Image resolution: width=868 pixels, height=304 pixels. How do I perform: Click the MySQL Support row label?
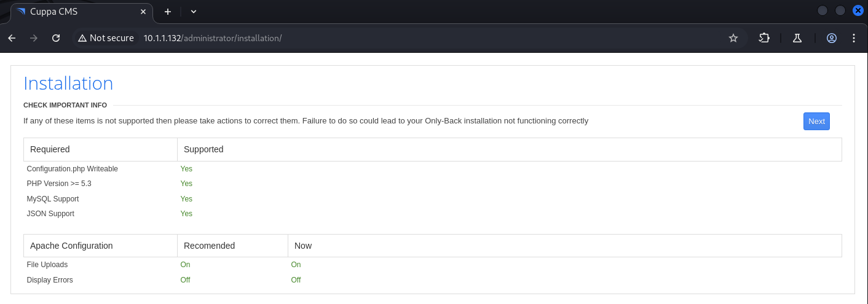pos(53,199)
